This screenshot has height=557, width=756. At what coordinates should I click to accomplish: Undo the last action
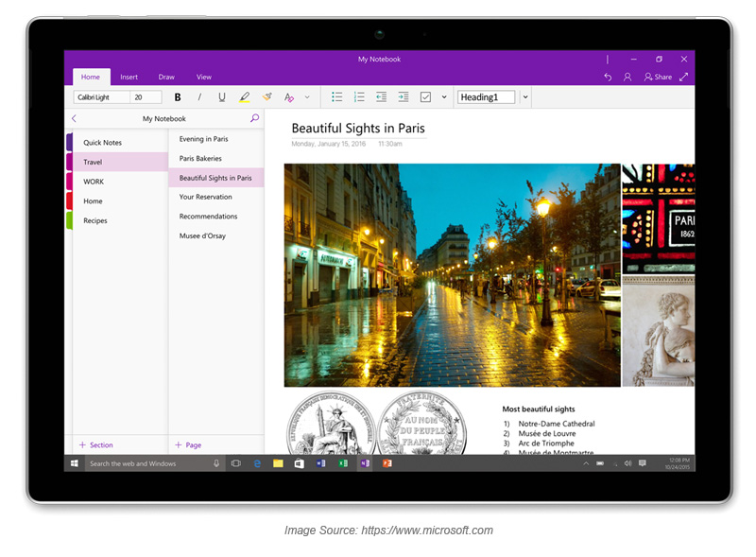click(x=608, y=77)
